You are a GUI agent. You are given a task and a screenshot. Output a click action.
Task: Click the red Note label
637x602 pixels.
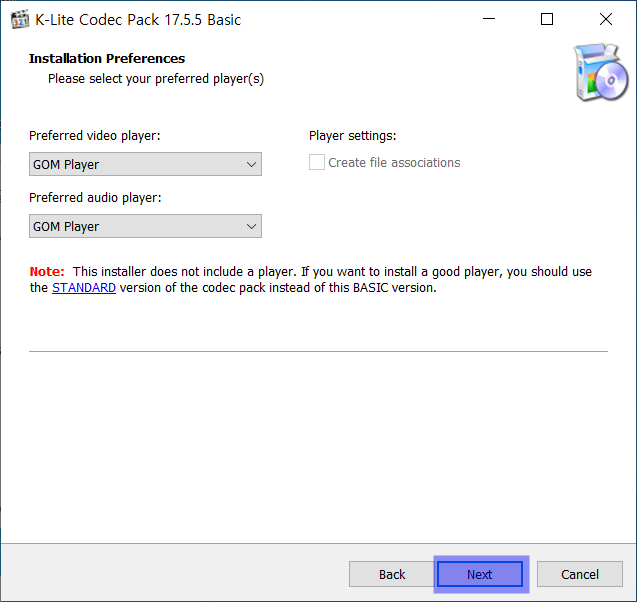[47, 271]
